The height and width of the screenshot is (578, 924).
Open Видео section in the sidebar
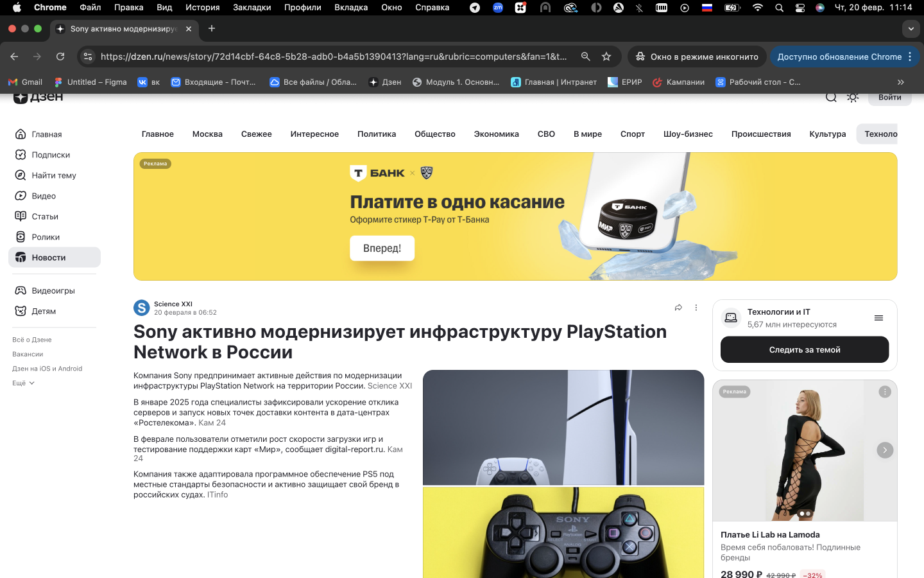click(x=55, y=196)
